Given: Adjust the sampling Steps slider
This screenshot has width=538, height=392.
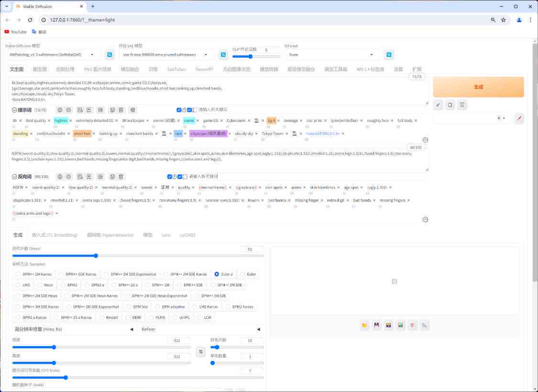Looking at the screenshot, I should click(138, 256).
